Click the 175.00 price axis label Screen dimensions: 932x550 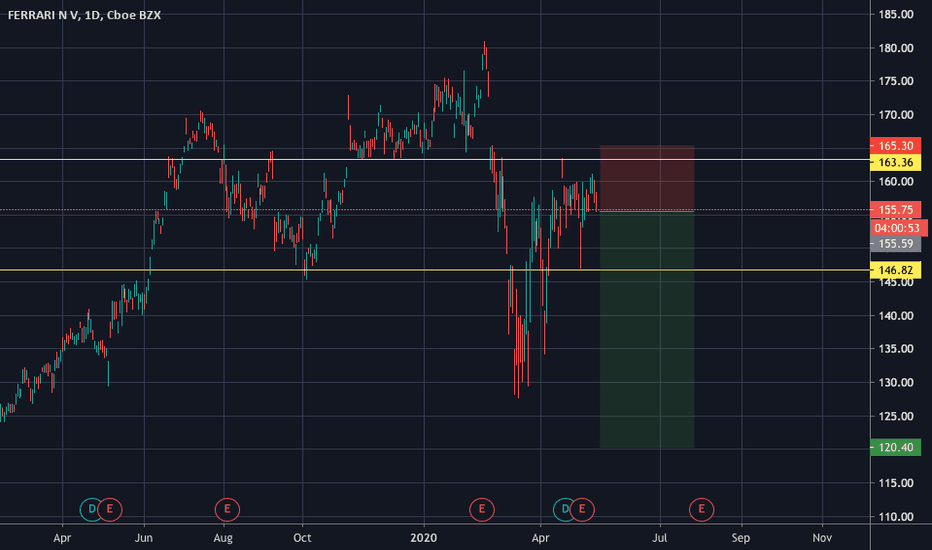coord(896,81)
